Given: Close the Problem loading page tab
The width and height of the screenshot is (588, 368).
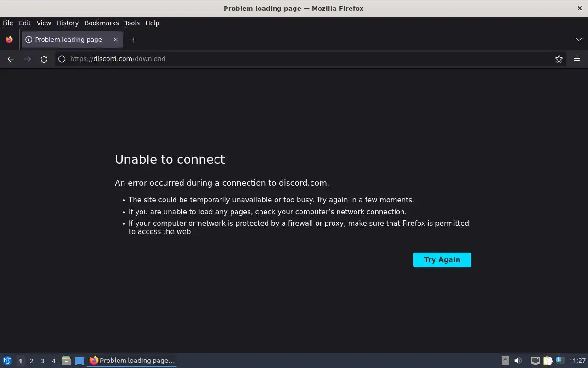Looking at the screenshot, I should point(116,40).
